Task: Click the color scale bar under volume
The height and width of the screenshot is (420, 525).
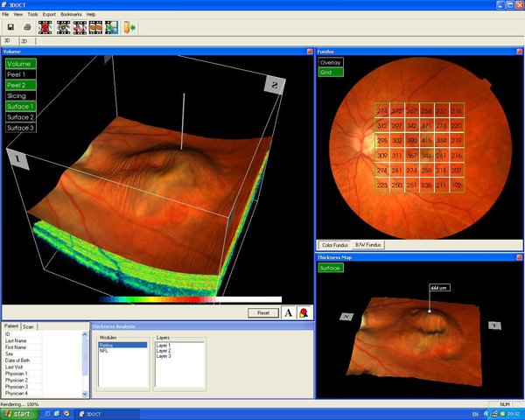Action: tap(191, 299)
